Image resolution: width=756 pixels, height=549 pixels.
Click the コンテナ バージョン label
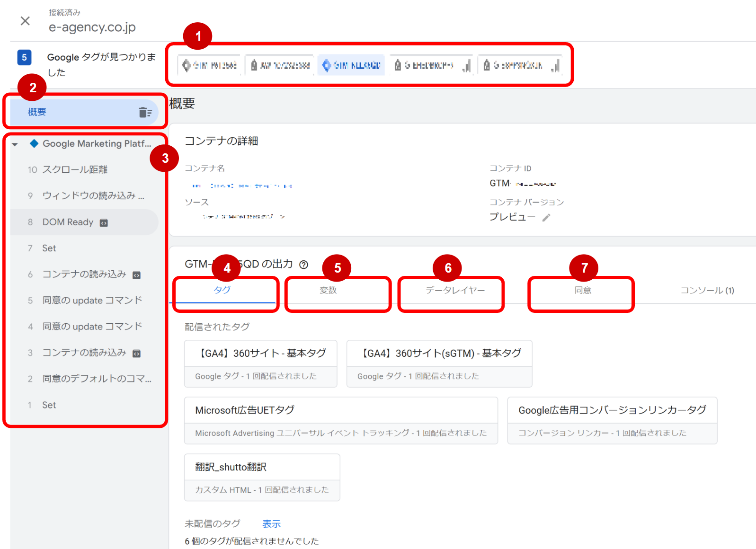(527, 203)
